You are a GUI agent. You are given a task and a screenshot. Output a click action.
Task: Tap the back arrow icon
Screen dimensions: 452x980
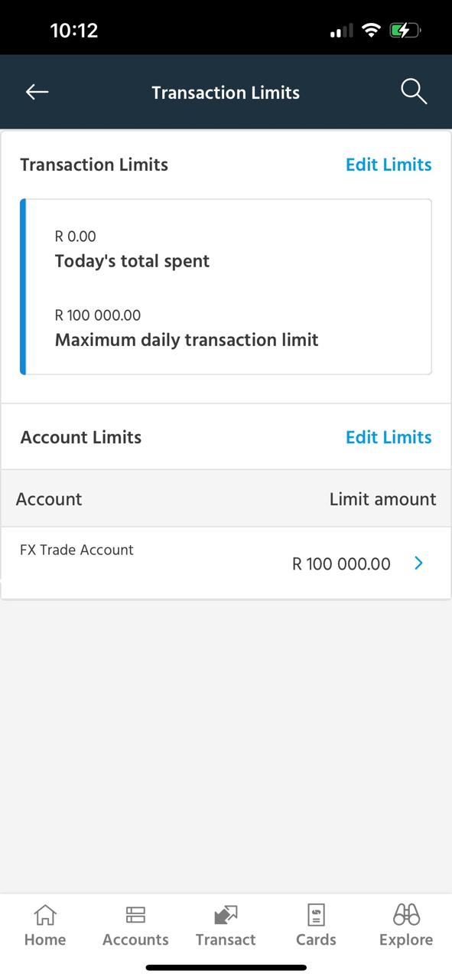[x=37, y=92]
